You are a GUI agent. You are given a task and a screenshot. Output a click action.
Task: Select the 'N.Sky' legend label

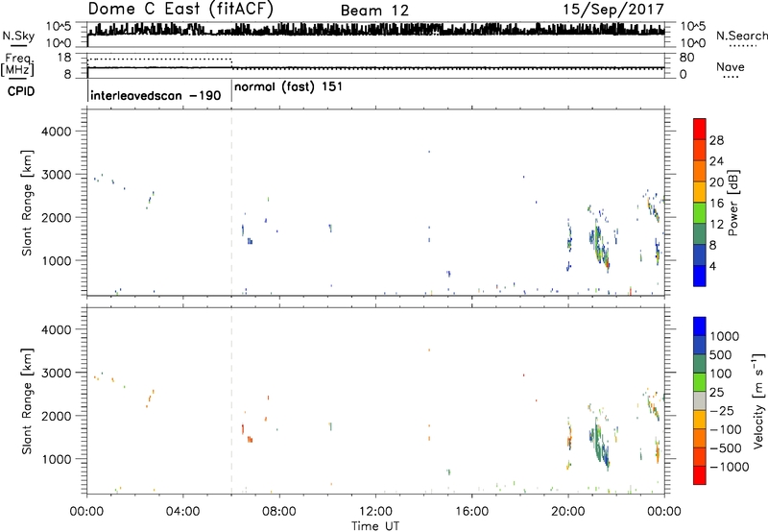tap(18, 36)
